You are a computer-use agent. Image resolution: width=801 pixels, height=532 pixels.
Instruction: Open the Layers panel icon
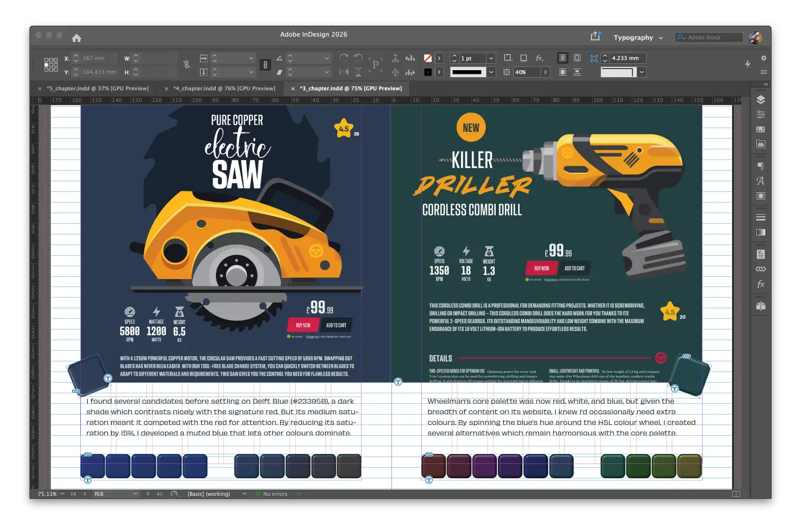pyautogui.click(x=761, y=99)
